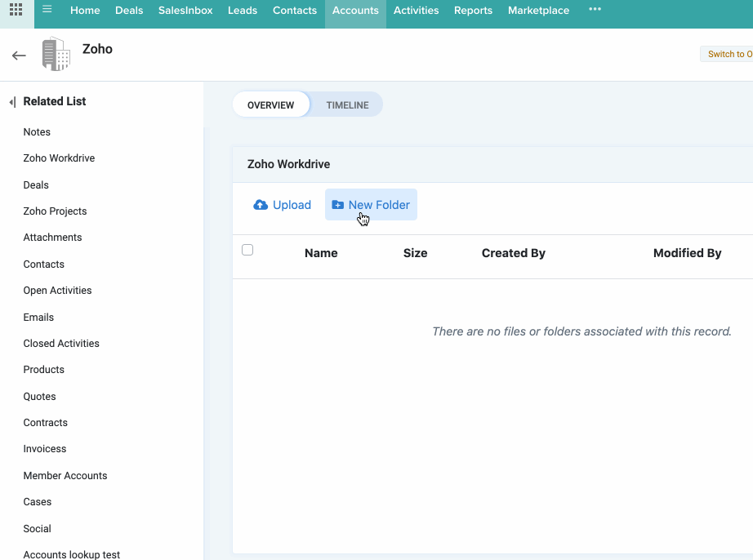Go back using the left arrow icon
The width and height of the screenshot is (753, 560).
[x=19, y=56]
